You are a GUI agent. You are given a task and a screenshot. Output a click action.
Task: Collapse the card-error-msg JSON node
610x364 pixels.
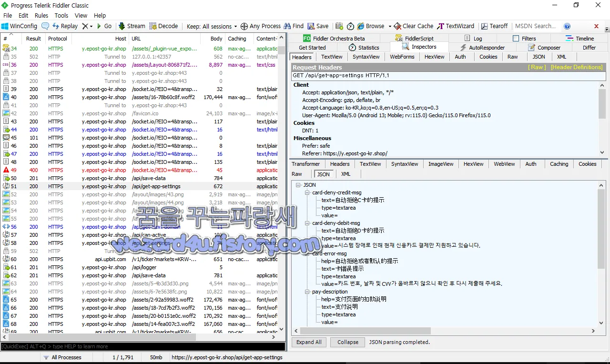point(306,253)
